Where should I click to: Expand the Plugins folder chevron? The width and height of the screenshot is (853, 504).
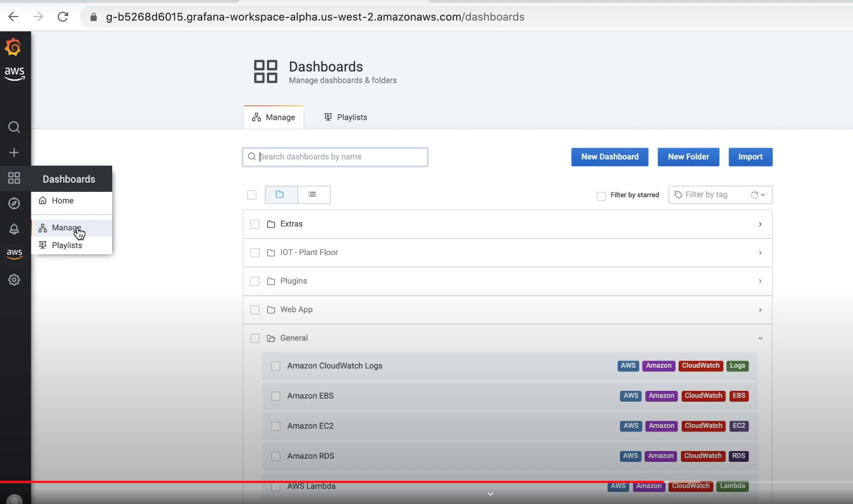pyautogui.click(x=760, y=281)
